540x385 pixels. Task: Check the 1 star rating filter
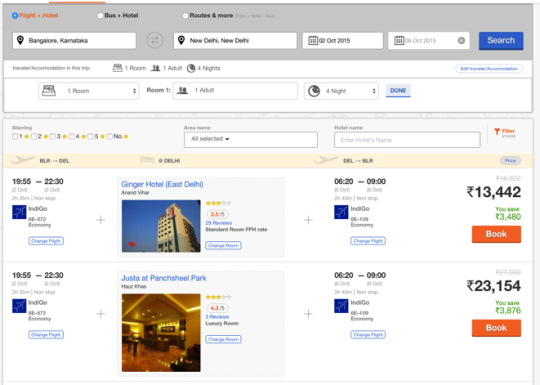pos(15,137)
